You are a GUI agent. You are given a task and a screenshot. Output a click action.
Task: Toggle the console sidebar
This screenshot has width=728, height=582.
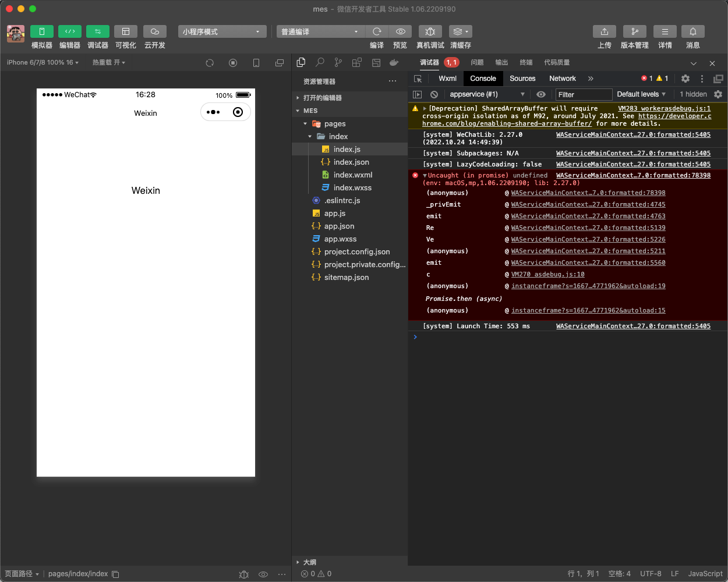coord(417,94)
